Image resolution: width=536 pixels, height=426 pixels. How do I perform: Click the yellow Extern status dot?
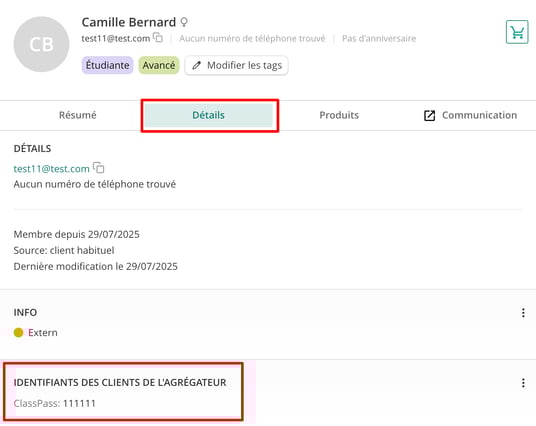tap(18, 332)
